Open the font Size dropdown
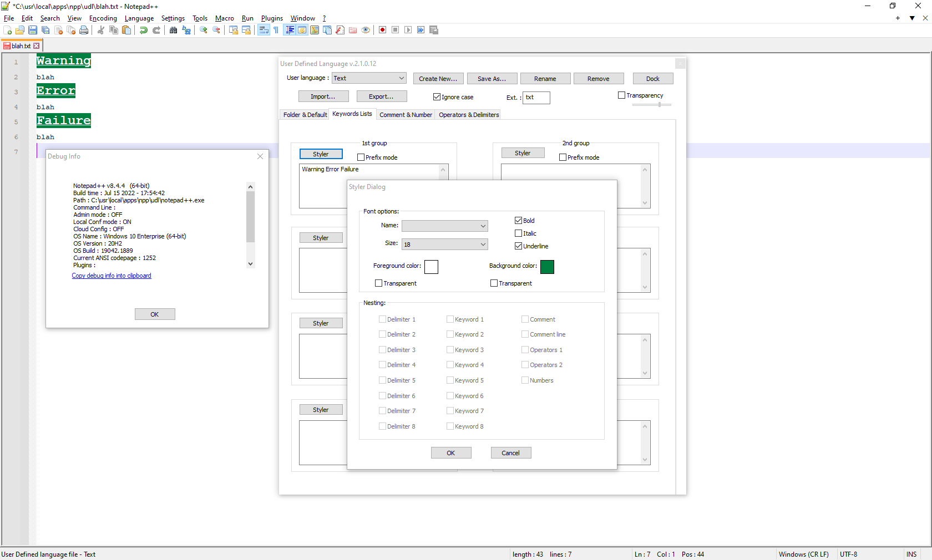Screen dimensions: 932x560 point(445,245)
